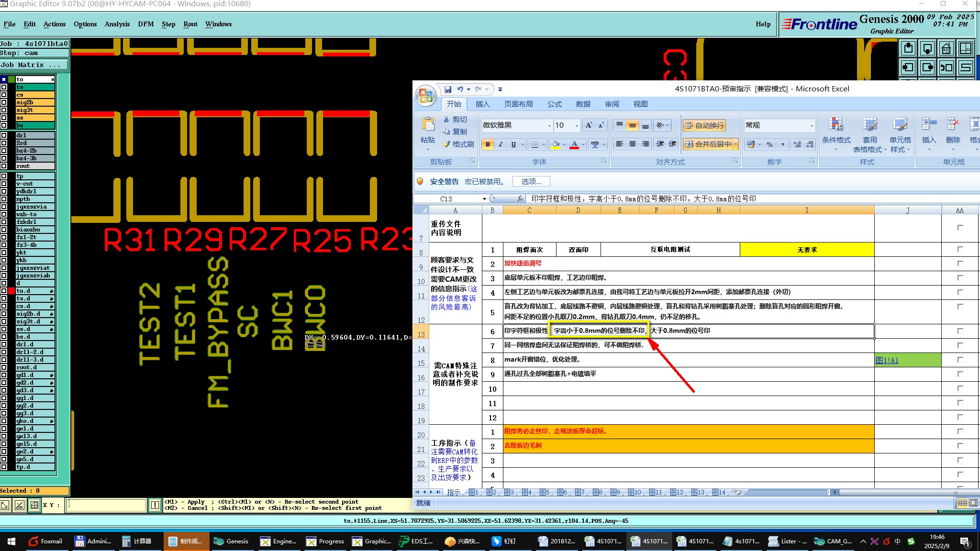Click the cut 剪切 scissors icon
This screenshot has height=551, width=980.
[x=446, y=119]
